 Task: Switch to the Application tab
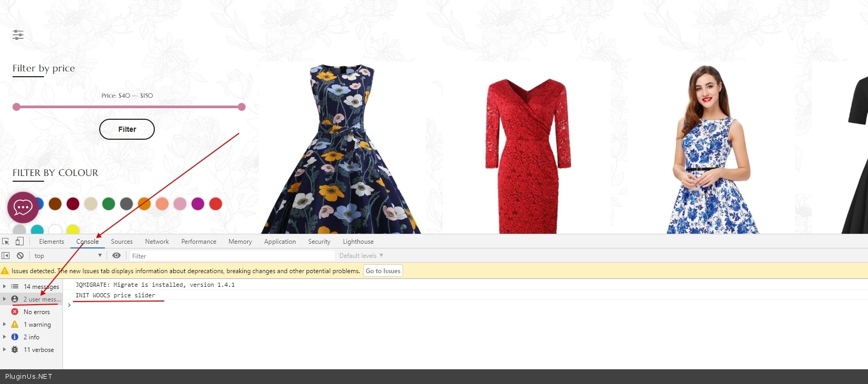(x=280, y=242)
